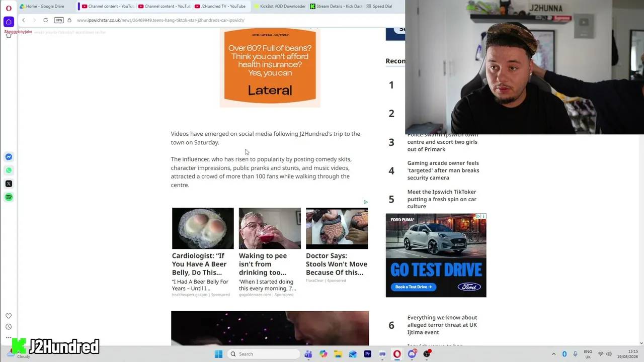Launch Copilot from the taskbar

pos(324,354)
